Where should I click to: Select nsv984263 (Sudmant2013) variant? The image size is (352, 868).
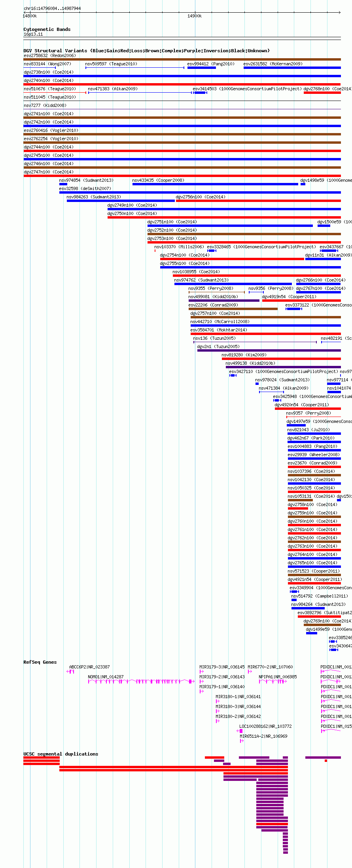pyautogui.click(x=121, y=201)
